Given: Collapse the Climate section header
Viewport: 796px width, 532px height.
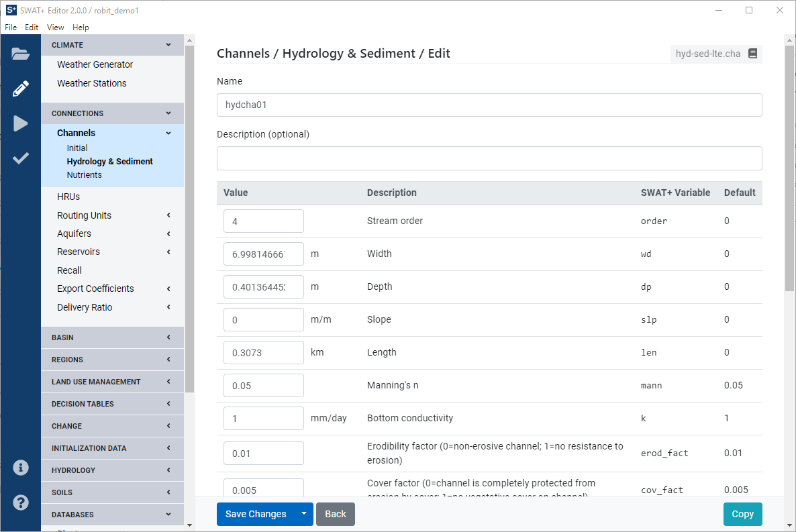Looking at the screenshot, I should click(x=112, y=45).
